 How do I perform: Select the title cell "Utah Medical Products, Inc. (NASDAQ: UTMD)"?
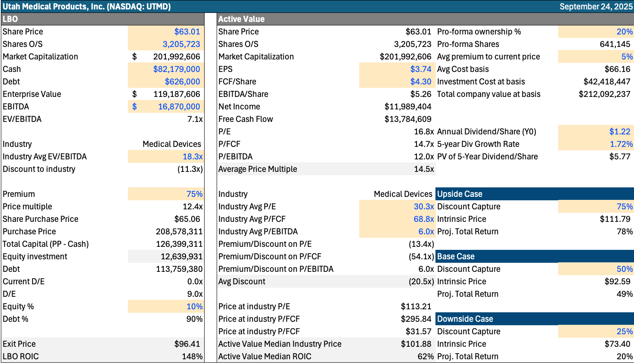pyautogui.click(x=87, y=6)
